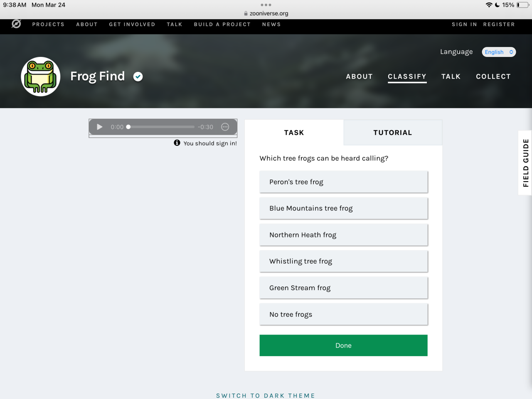This screenshot has height=399, width=532.
Task: Click the Register link
Action: [499, 25]
